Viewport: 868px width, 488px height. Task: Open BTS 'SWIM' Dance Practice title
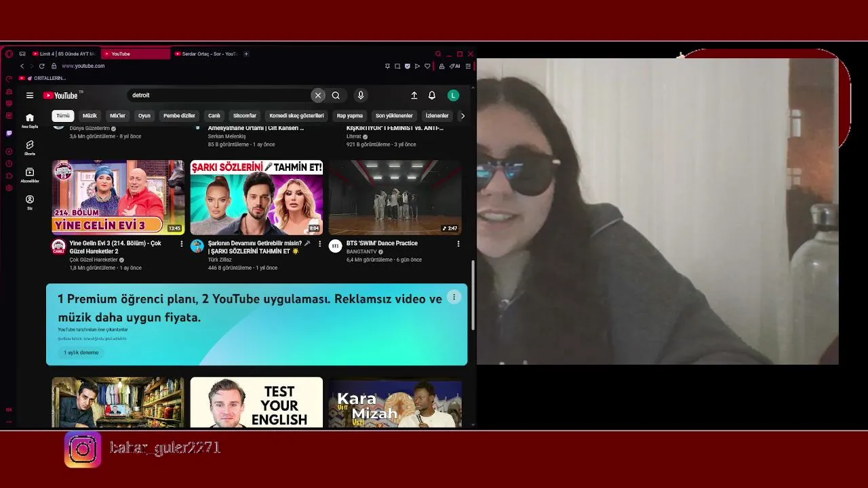point(382,243)
